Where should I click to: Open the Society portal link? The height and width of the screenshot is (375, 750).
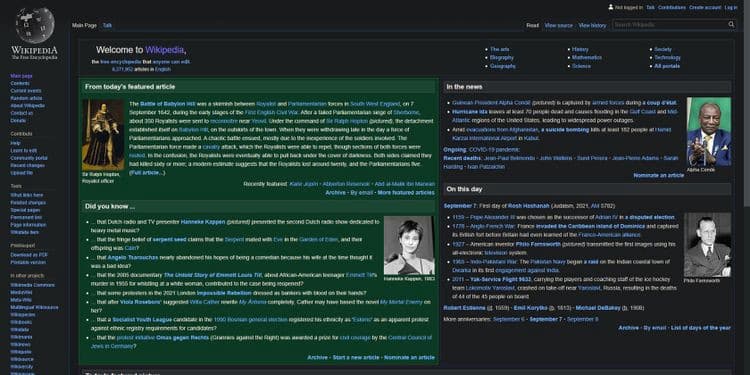tap(663, 49)
